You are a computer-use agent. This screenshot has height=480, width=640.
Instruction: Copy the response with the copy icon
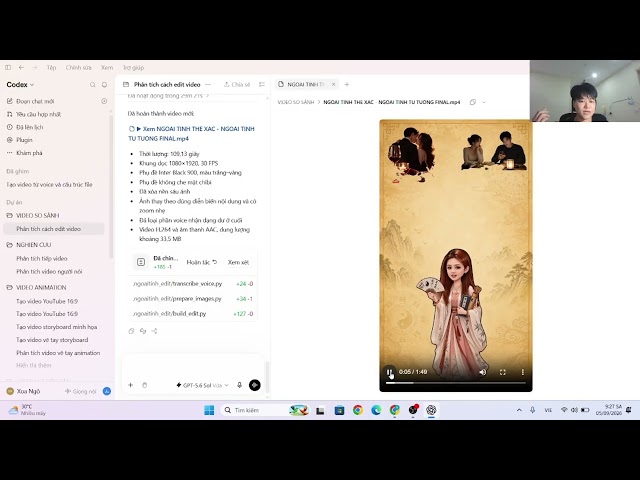click(x=131, y=331)
